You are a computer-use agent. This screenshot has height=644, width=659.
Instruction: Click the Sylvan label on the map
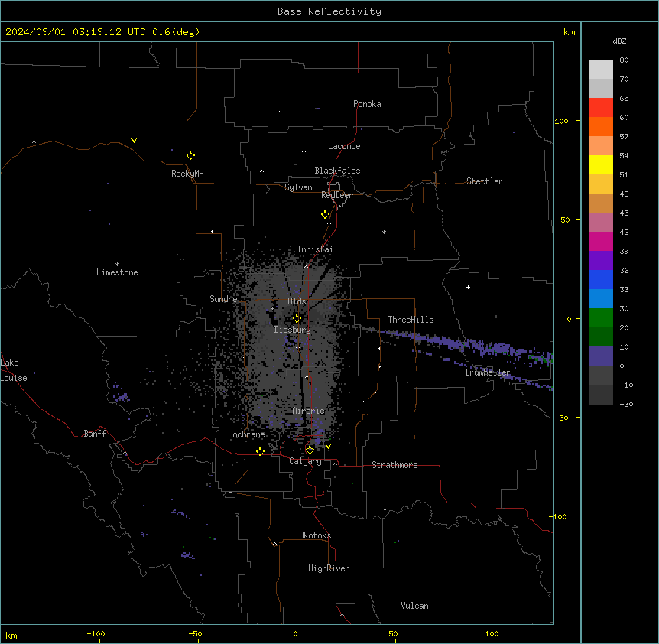[x=298, y=187]
